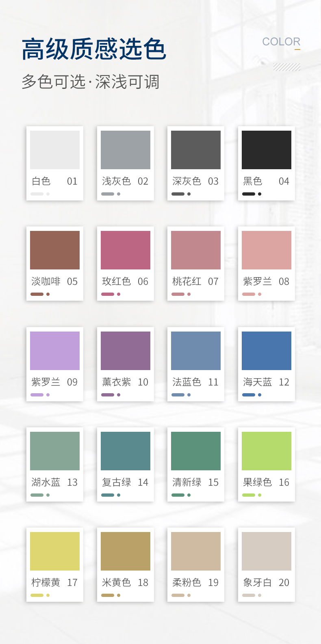The height and width of the screenshot is (644, 321).
Task: Select the 柠檬黄 17 yellow swatch
Action: click(x=55, y=551)
